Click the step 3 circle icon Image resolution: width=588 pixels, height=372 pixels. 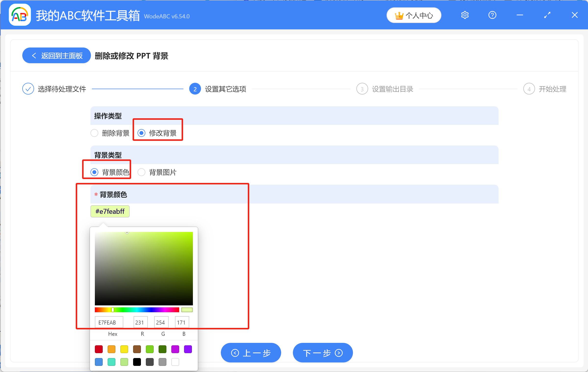tap(362, 89)
